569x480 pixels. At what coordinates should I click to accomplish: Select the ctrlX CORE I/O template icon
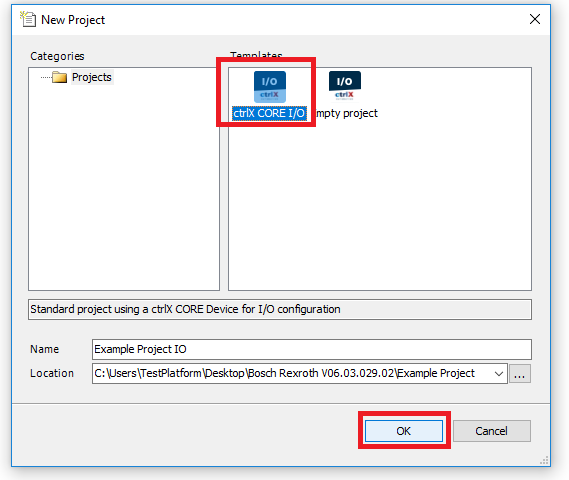(270, 87)
